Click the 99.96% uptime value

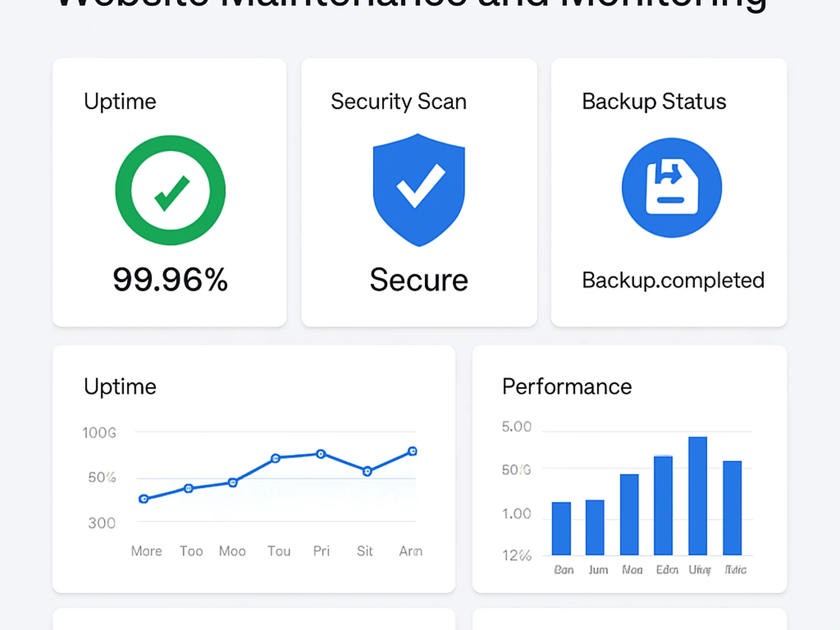pyautogui.click(x=170, y=279)
